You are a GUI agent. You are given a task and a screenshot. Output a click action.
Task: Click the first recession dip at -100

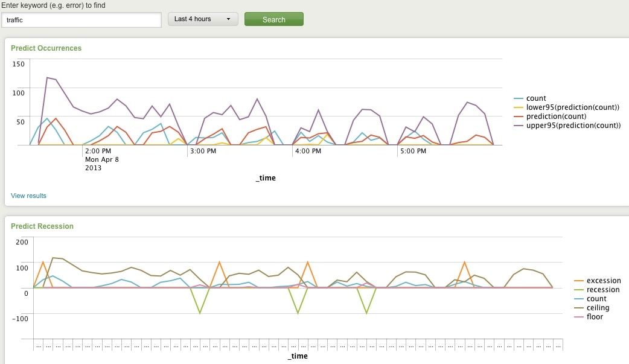(x=200, y=313)
